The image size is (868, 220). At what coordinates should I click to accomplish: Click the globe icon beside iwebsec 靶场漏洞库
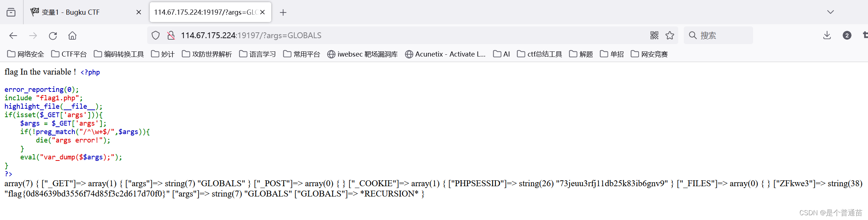(331, 54)
